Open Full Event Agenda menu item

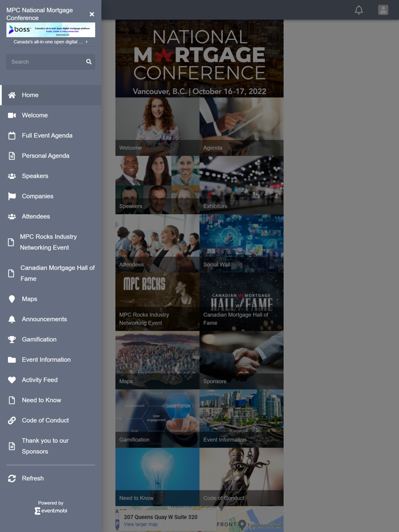pyautogui.click(x=51, y=136)
